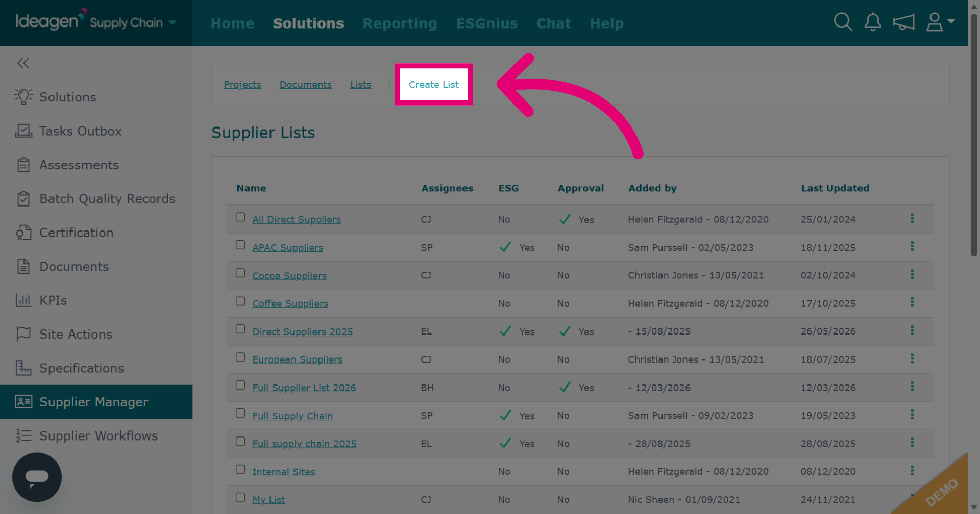980x514 pixels.
Task: Tick checkbox for Full Supply Chain
Action: pyautogui.click(x=240, y=414)
